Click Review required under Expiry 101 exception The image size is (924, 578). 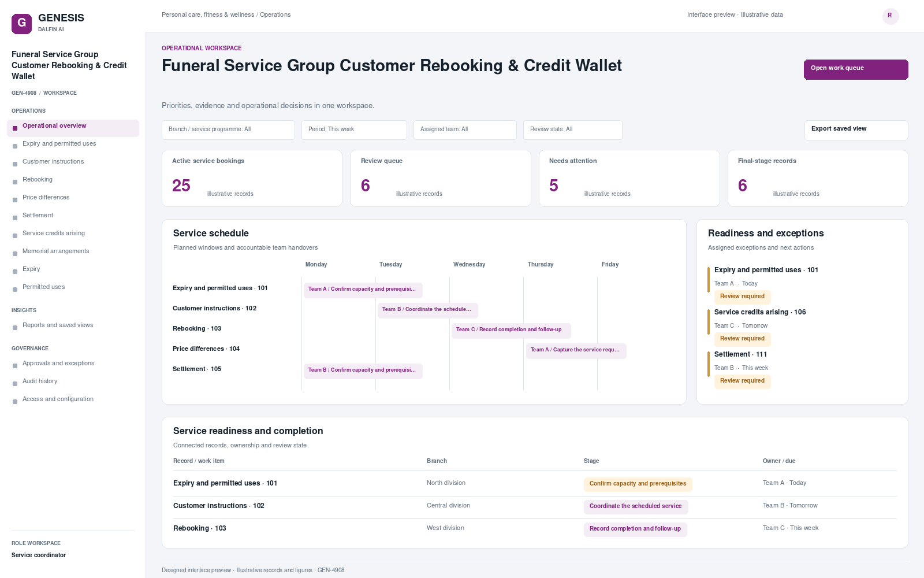pos(742,297)
